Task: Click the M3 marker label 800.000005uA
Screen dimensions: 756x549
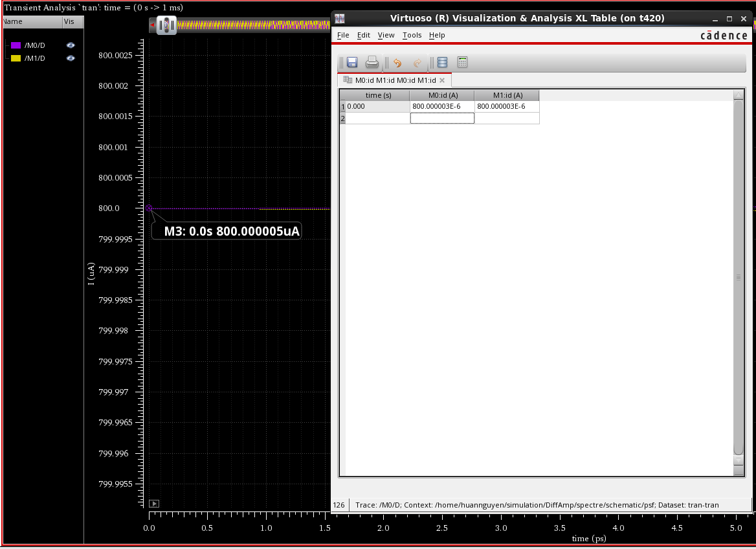Action: (x=227, y=231)
